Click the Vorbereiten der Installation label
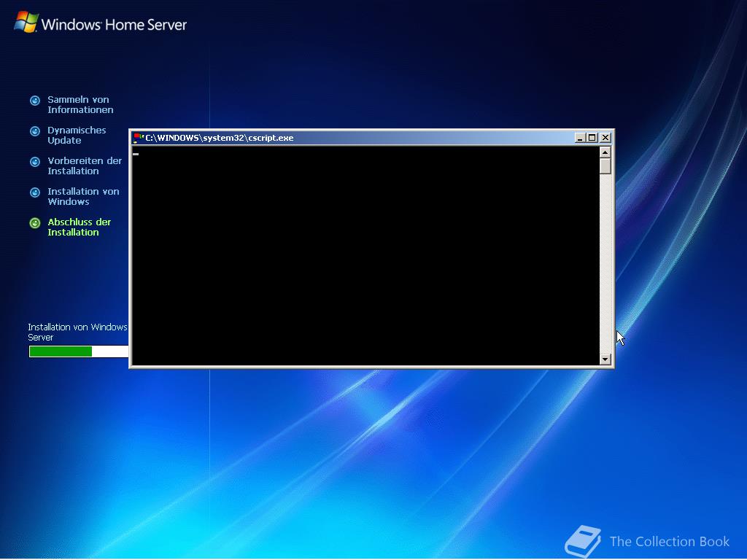 tap(85, 166)
